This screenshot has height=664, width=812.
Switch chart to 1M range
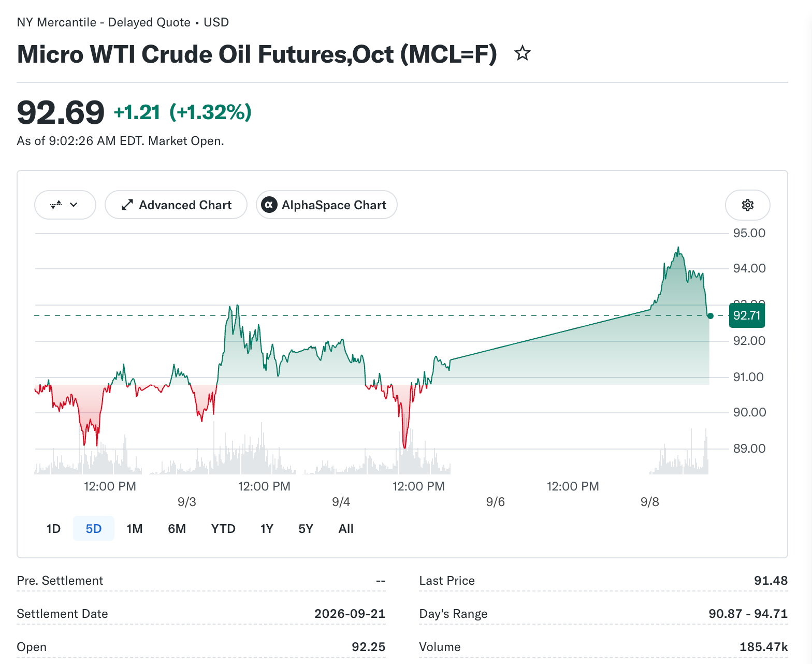(135, 529)
